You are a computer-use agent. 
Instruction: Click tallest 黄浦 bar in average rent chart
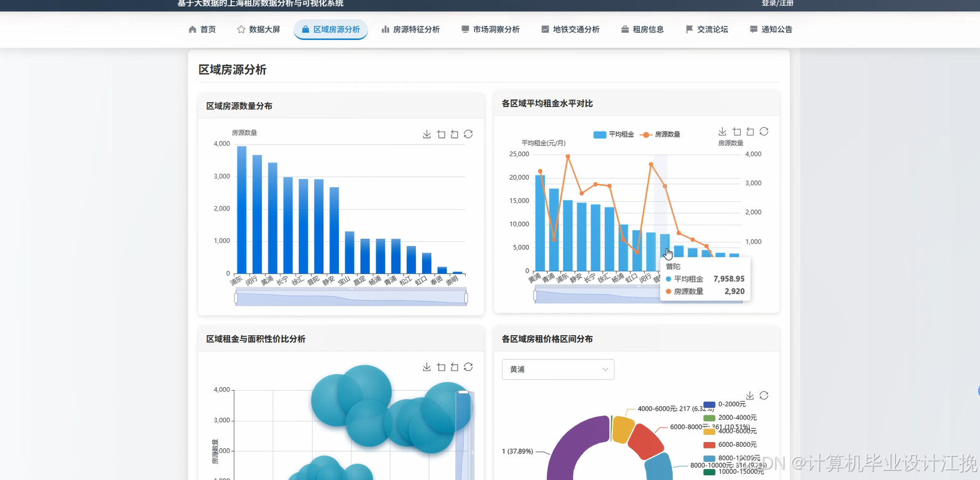tap(540, 223)
